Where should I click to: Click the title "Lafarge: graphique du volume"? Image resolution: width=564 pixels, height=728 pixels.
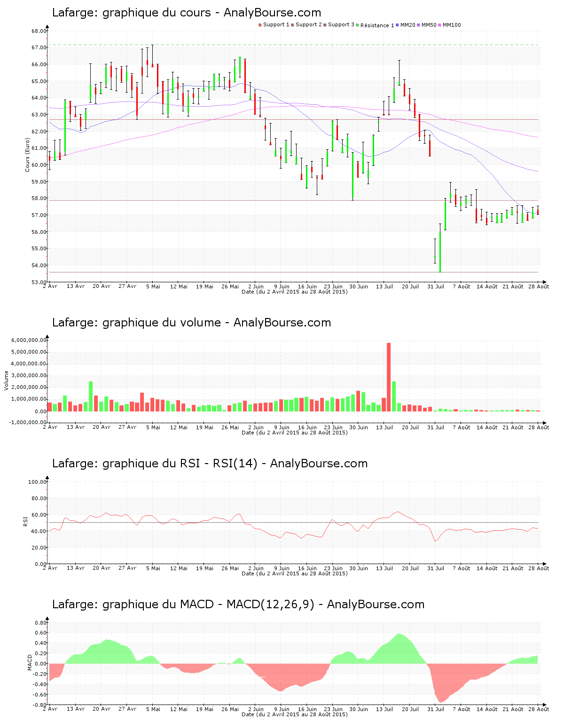click(x=136, y=323)
